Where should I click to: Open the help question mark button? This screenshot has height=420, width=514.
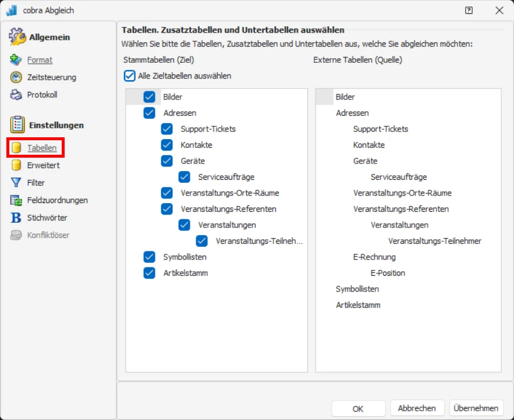pyautogui.click(x=469, y=10)
